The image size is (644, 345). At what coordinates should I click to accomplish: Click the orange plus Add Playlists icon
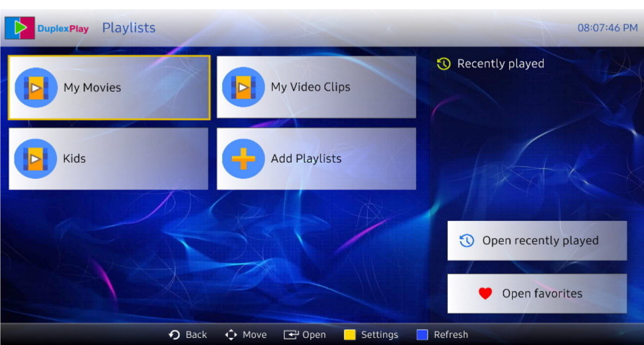(x=243, y=159)
